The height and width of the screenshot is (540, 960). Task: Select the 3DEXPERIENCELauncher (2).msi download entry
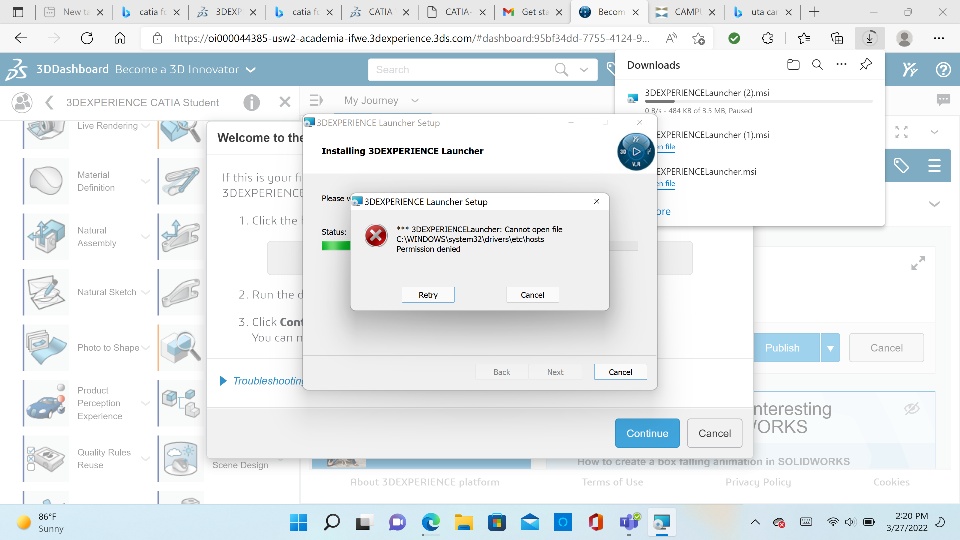pos(750,100)
